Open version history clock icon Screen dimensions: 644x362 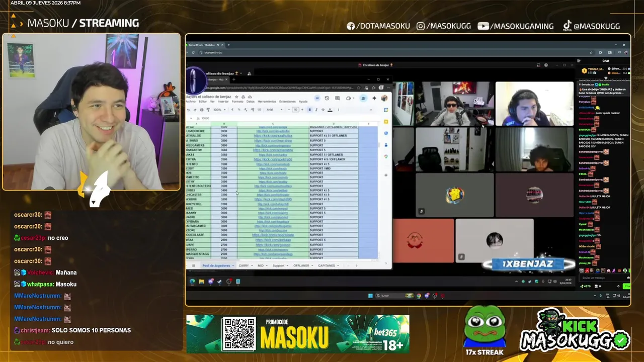point(327,98)
